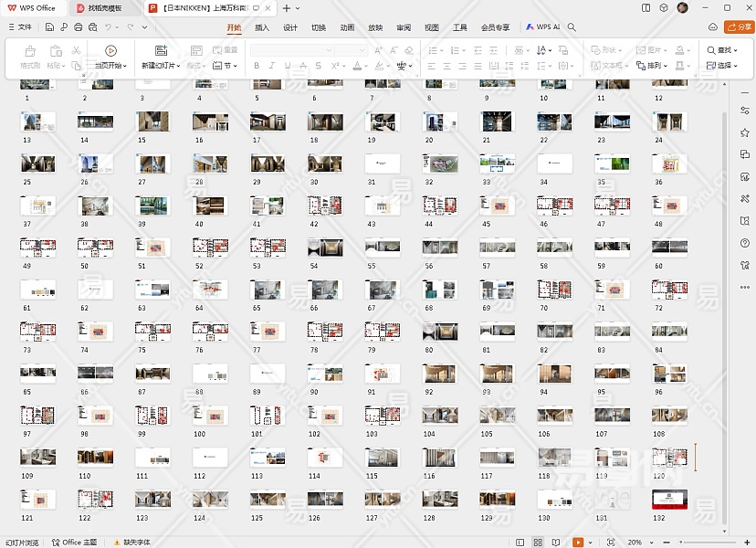The image size is (756, 548).
Task: Click the 查找 search icon in ribbon
Action: click(x=711, y=50)
